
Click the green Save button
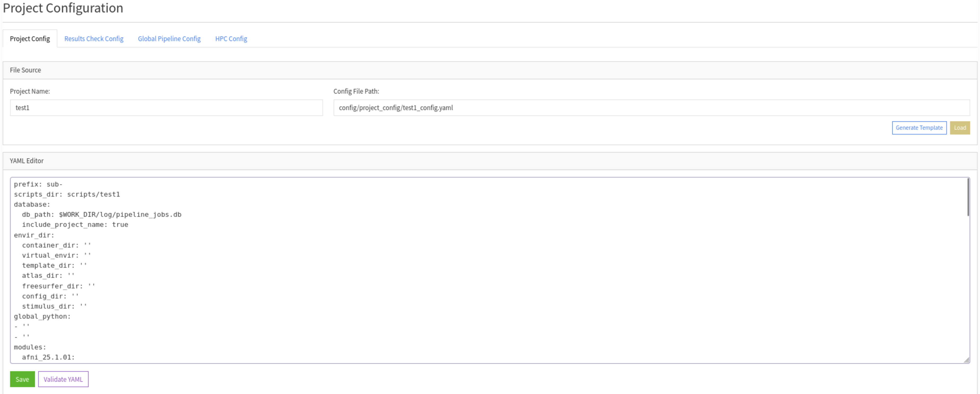coord(22,379)
